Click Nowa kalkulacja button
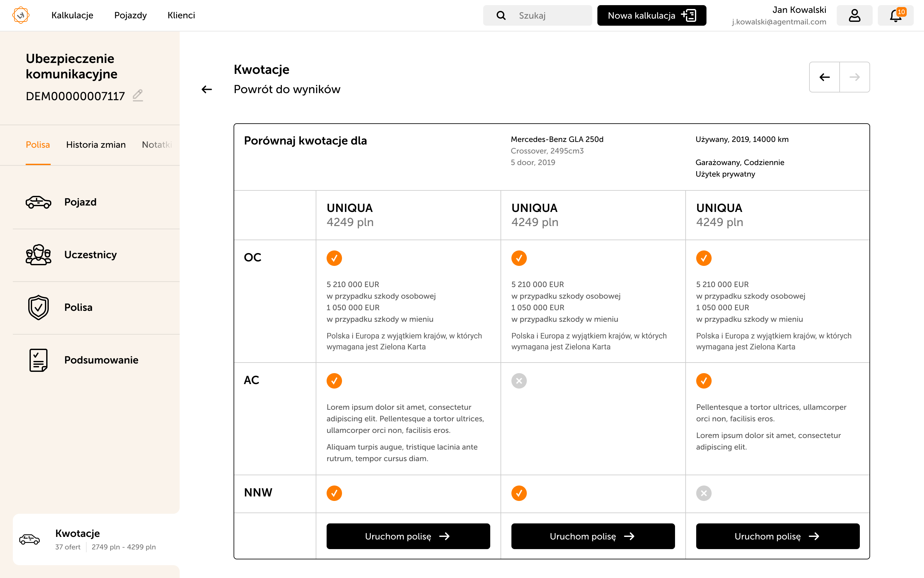The width and height of the screenshot is (924, 578). [652, 15]
